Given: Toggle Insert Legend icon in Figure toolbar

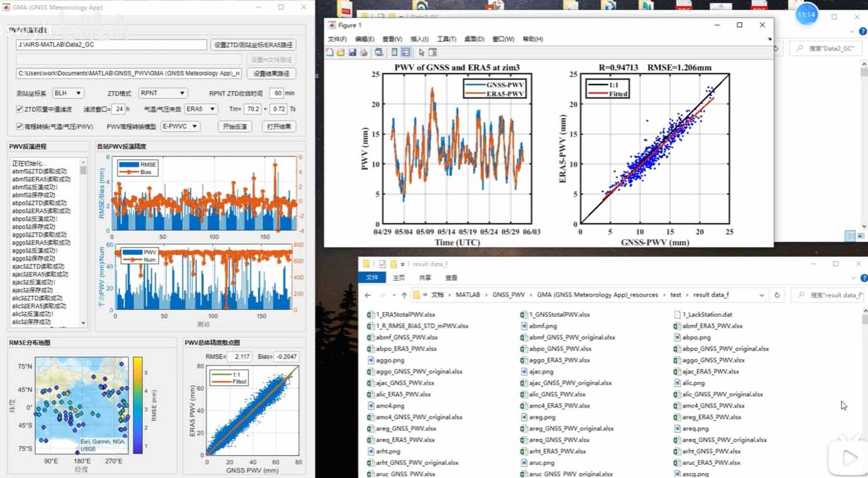Looking at the screenshot, I should (x=406, y=53).
